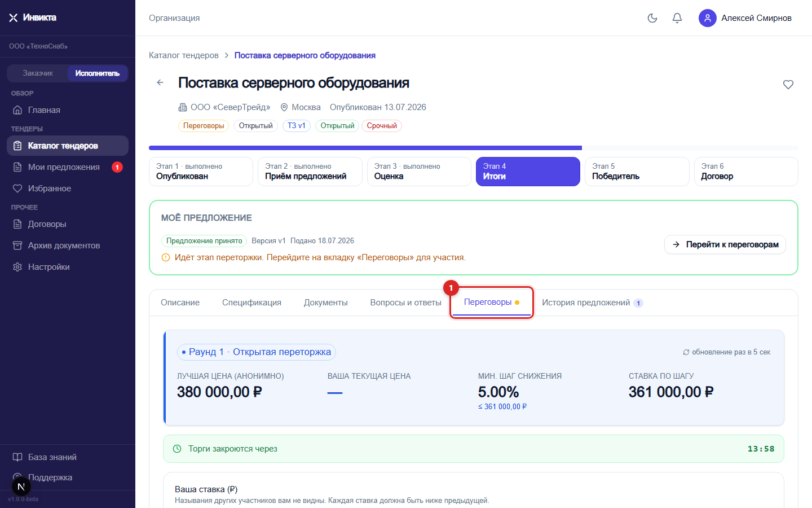Open Избранное in the sidebar
This screenshot has height=508, width=812.
pos(68,189)
